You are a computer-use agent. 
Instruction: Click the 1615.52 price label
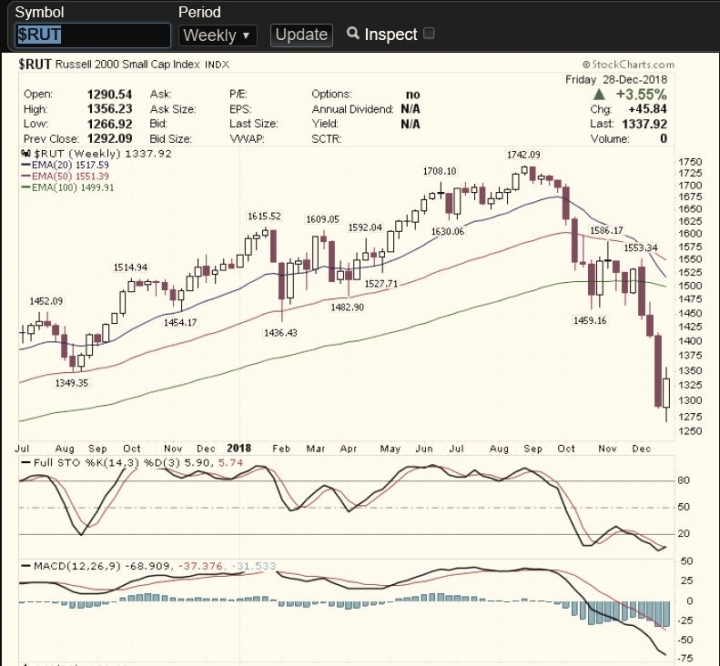(x=264, y=216)
